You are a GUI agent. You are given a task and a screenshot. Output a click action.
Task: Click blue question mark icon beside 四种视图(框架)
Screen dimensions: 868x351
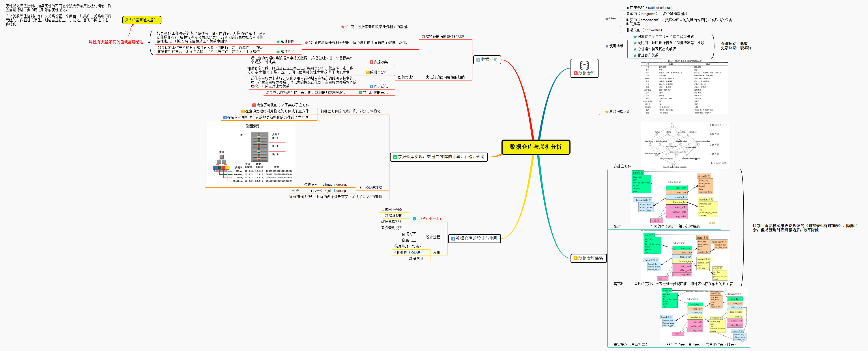point(414,219)
